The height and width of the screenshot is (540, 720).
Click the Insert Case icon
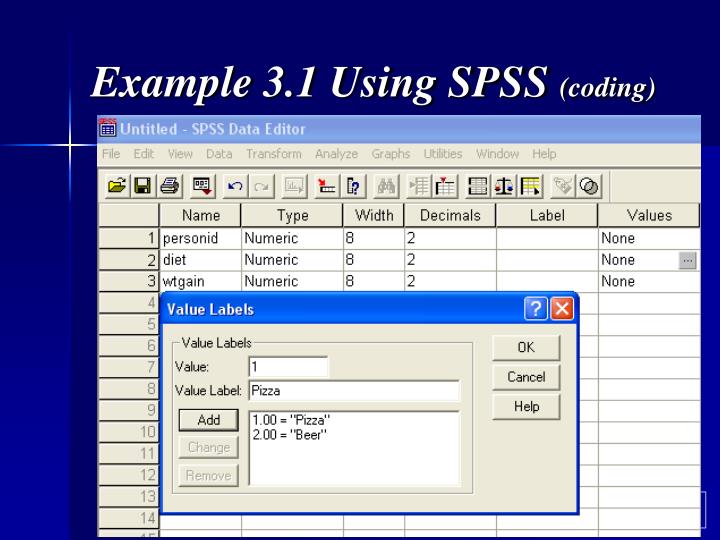point(419,186)
